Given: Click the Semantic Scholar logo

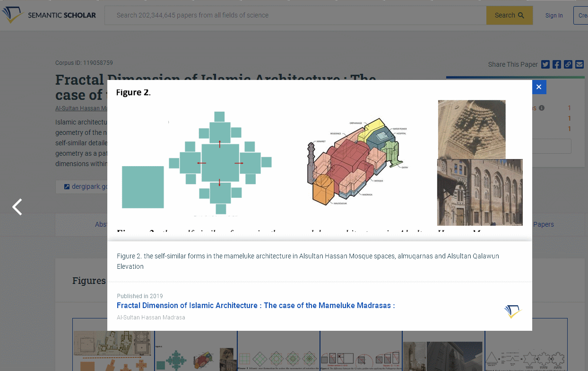Looking at the screenshot, I should tap(49, 15).
